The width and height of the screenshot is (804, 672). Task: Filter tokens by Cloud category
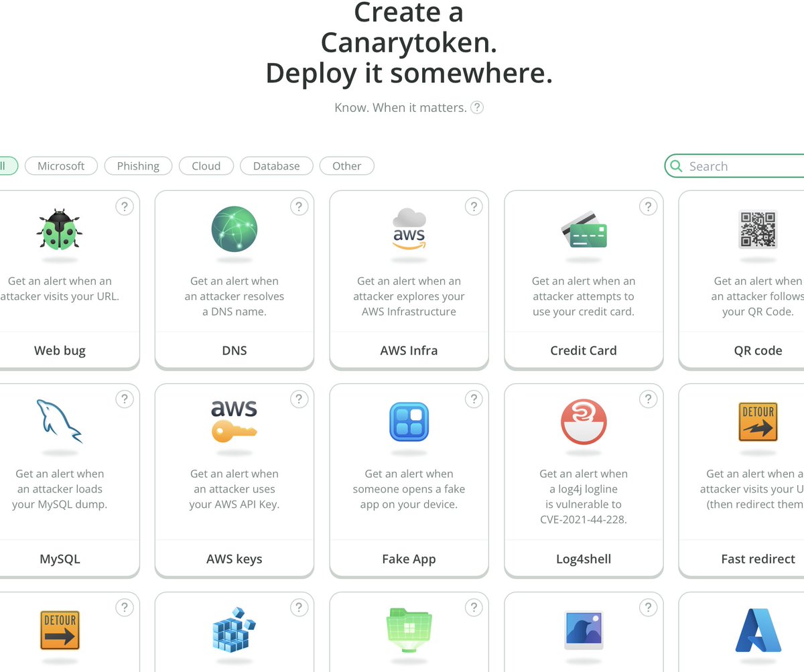tap(206, 166)
